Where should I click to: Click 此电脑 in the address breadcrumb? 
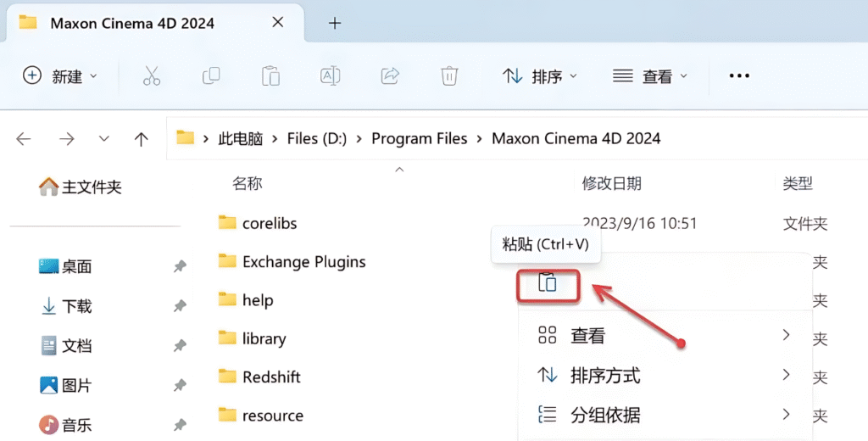240,138
